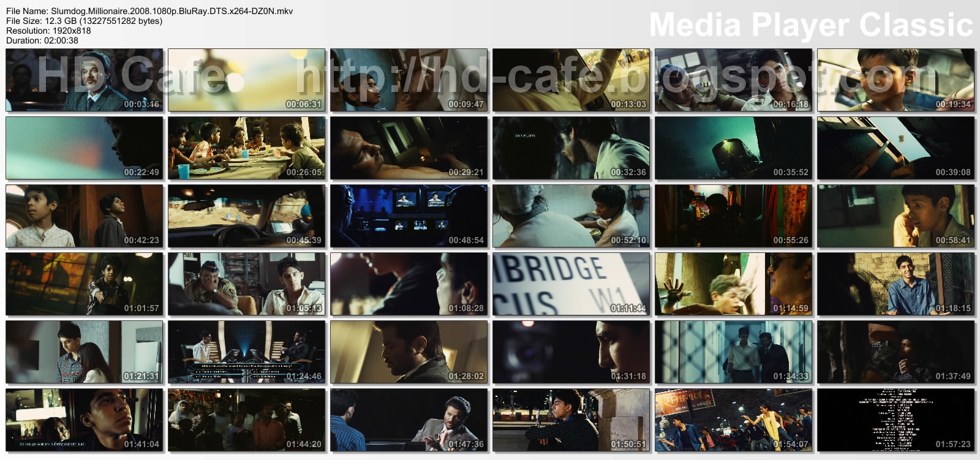Viewport: 980px width, 460px height.
Task: Open the thumbnail at 01:34:33
Action: click(x=734, y=352)
